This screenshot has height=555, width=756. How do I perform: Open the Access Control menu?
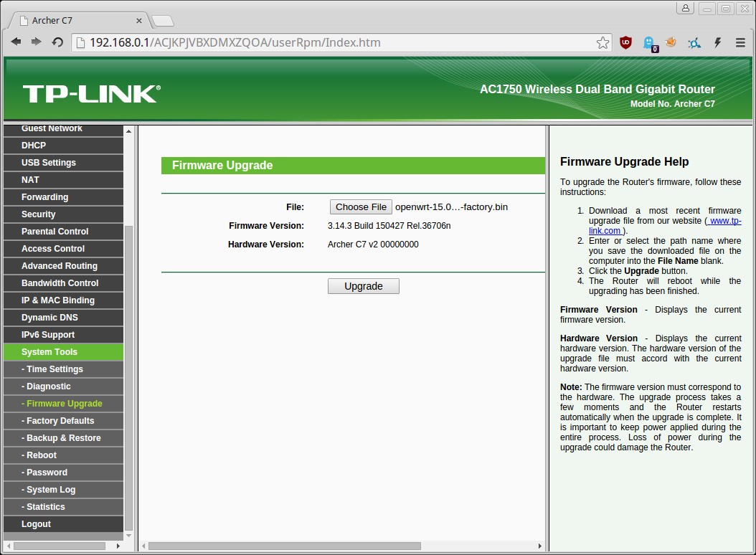tap(64, 248)
